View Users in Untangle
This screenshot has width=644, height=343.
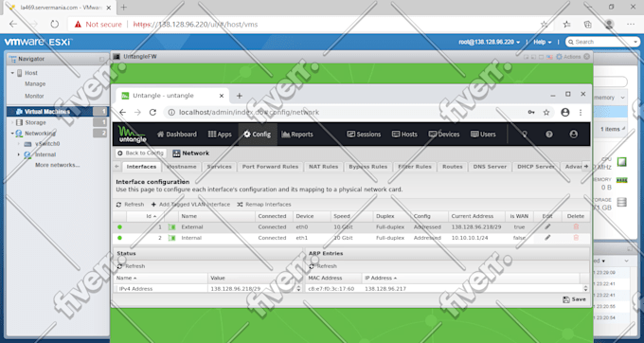tap(483, 135)
